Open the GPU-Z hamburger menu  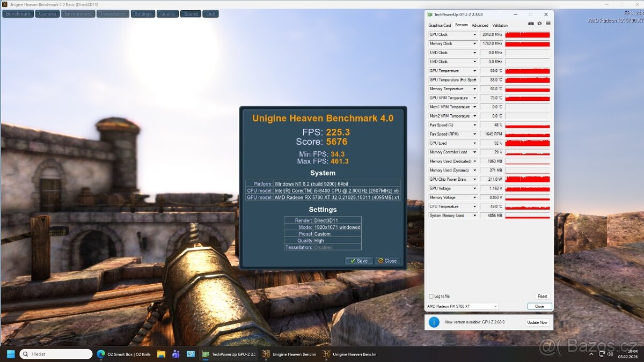coord(548,24)
